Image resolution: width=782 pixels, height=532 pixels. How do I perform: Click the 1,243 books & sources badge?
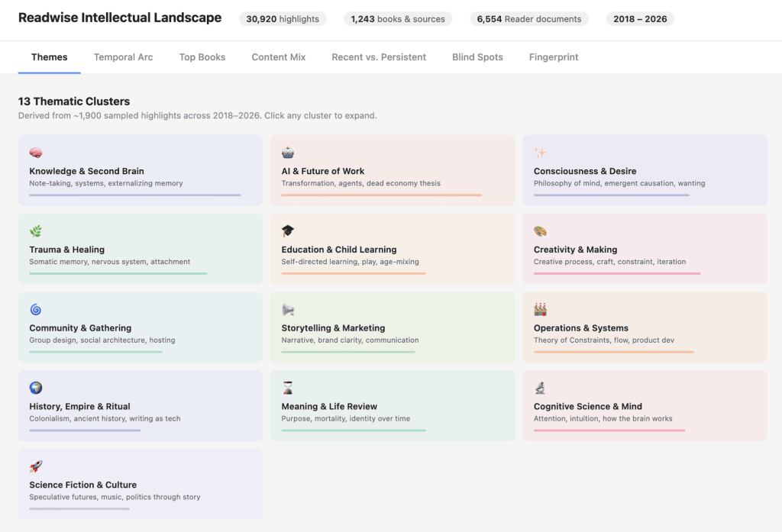point(397,19)
